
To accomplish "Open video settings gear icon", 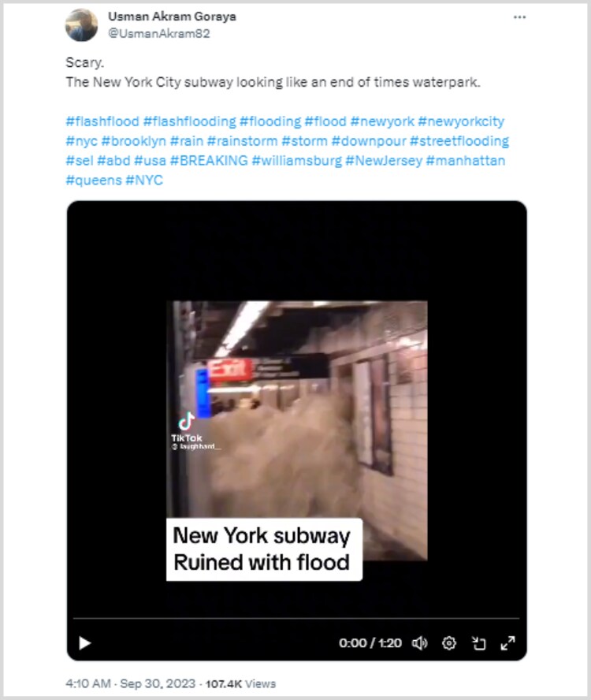I will [448, 643].
